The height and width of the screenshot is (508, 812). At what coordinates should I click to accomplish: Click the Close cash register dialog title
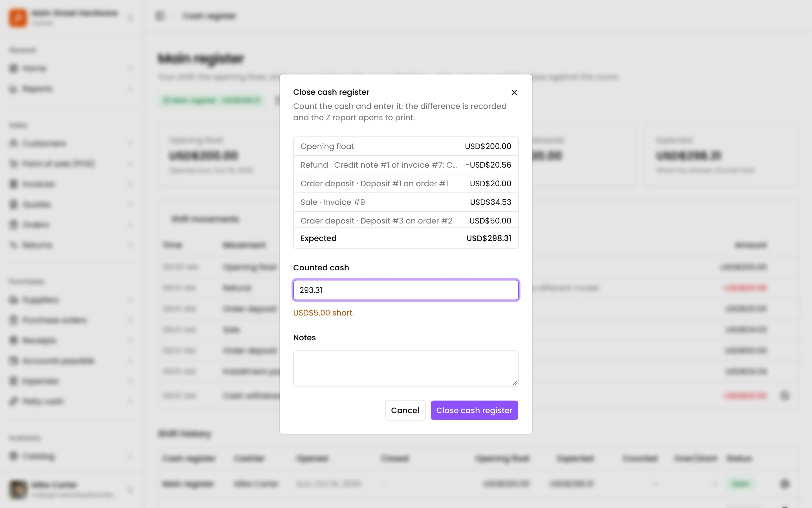point(331,92)
